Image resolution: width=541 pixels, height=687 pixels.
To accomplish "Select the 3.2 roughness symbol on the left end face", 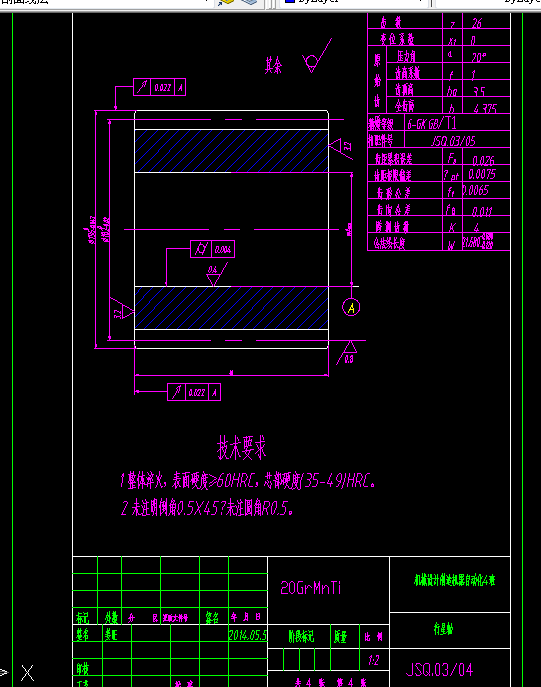I will pyautogui.click(x=121, y=309).
